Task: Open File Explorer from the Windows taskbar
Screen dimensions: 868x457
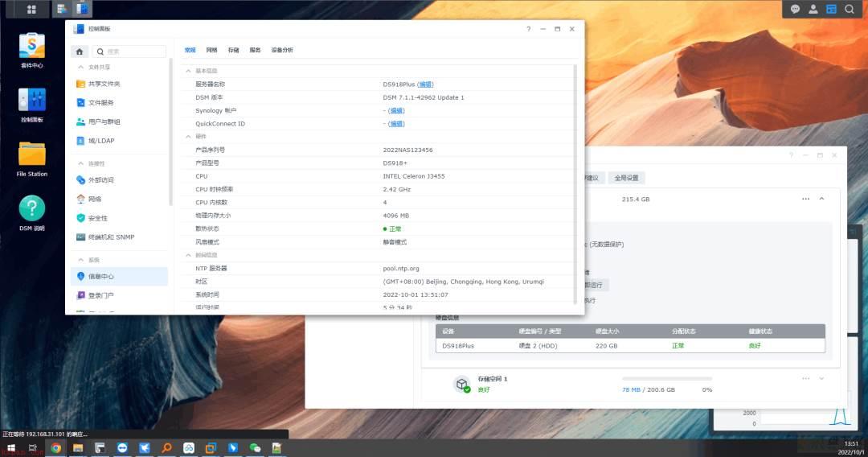Action: (78, 448)
